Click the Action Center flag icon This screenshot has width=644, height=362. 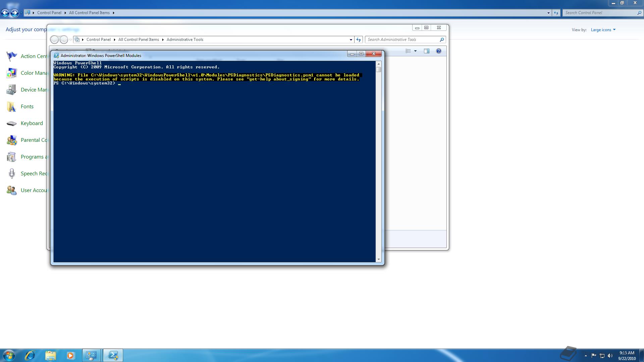[x=12, y=56]
